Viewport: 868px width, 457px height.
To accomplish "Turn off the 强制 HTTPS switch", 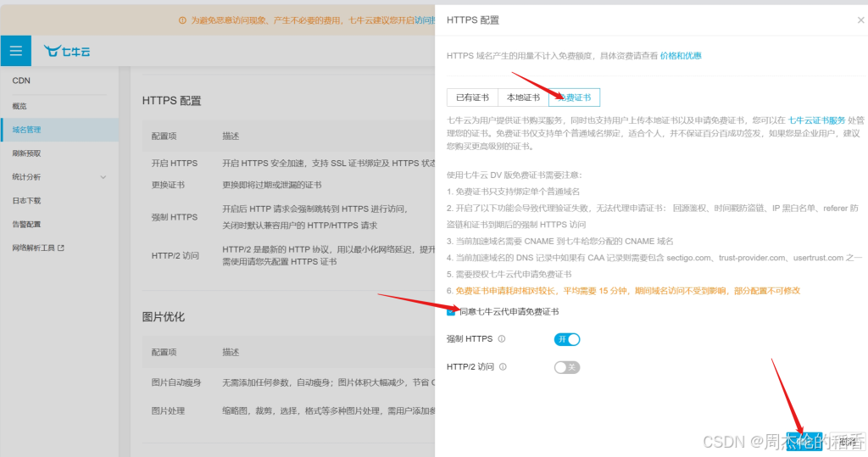I will pyautogui.click(x=567, y=339).
